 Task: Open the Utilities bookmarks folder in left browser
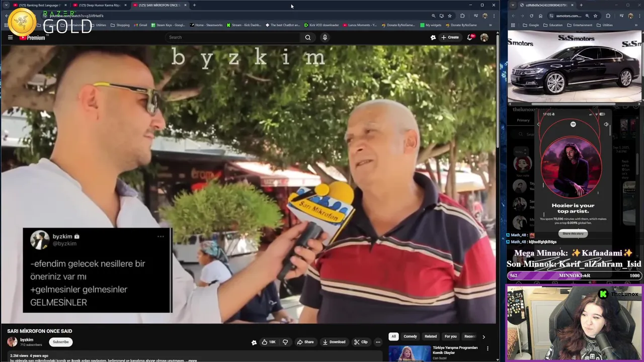coord(98,25)
